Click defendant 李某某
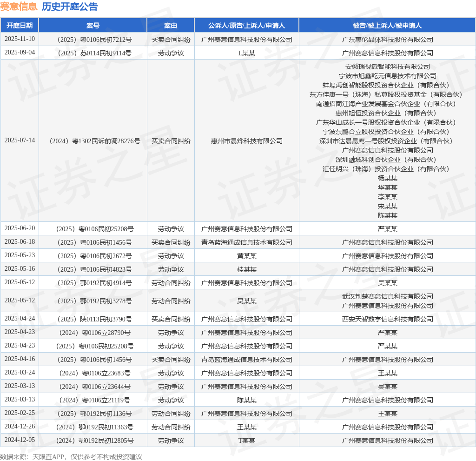This screenshot has height=461, width=476. point(387,197)
